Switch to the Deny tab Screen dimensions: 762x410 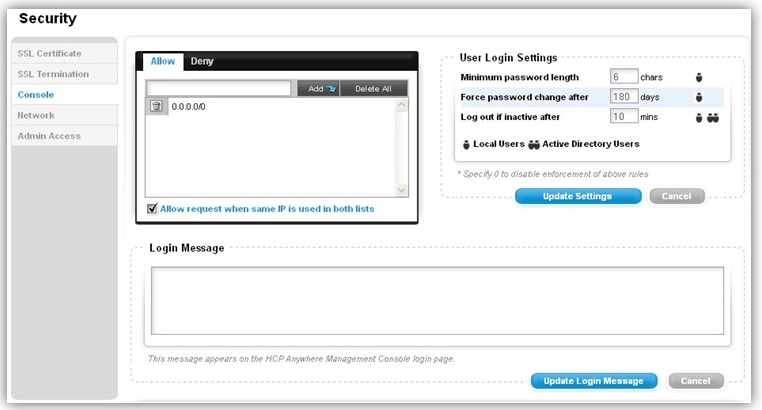(202, 61)
